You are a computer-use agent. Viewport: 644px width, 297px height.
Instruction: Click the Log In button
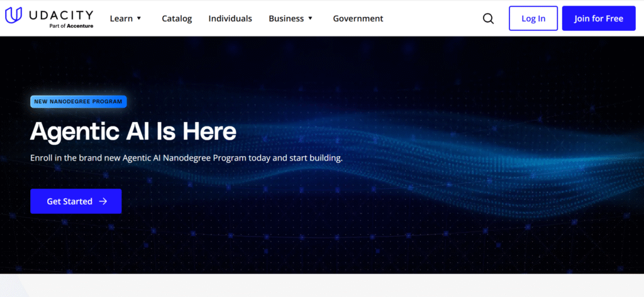(533, 18)
